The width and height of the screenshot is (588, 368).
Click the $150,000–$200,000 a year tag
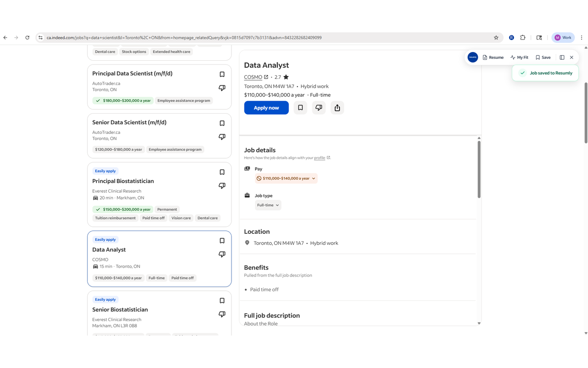tap(122, 209)
